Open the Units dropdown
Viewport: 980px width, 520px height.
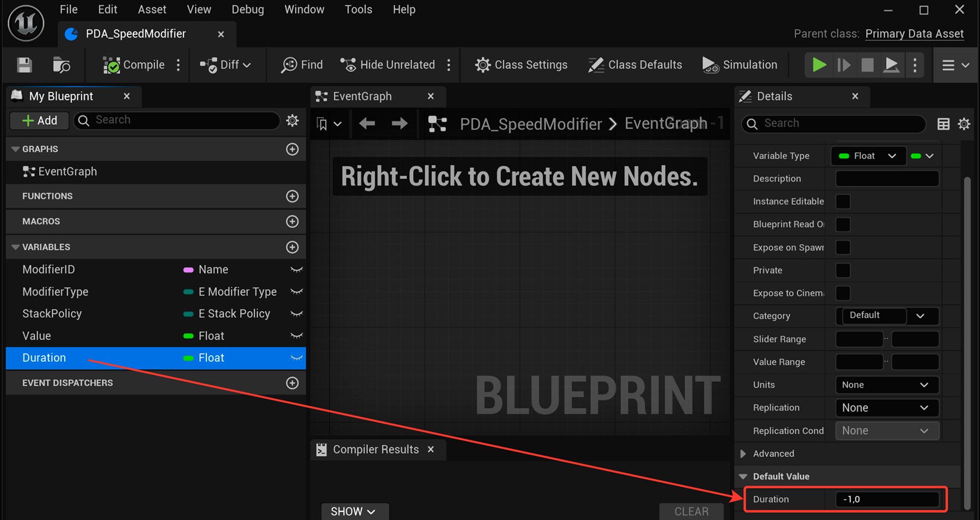click(887, 385)
